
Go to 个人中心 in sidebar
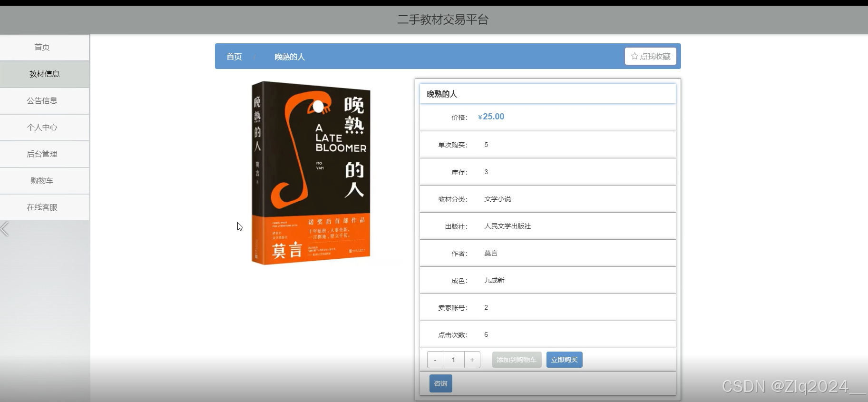click(44, 127)
